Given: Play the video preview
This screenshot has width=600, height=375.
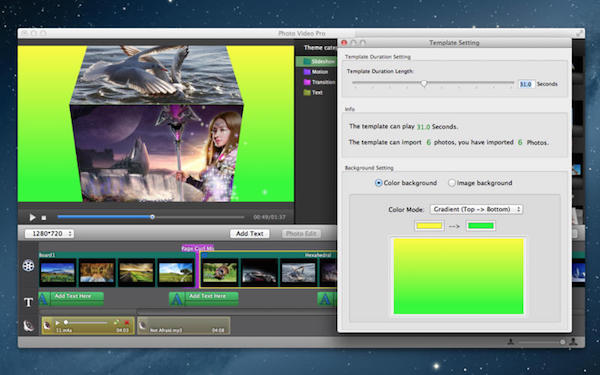Looking at the screenshot, I should tap(33, 217).
